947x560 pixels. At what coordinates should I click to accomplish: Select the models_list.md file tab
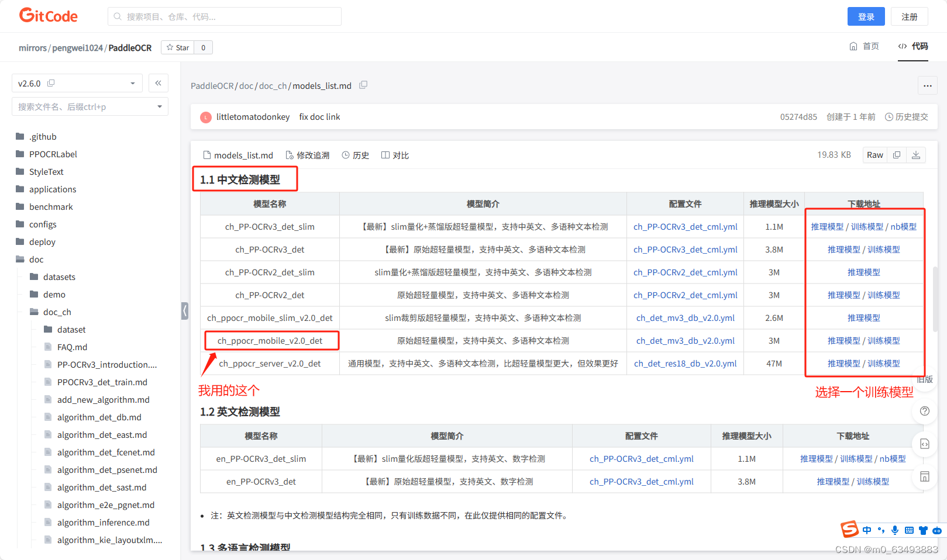(x=238, y=155)
